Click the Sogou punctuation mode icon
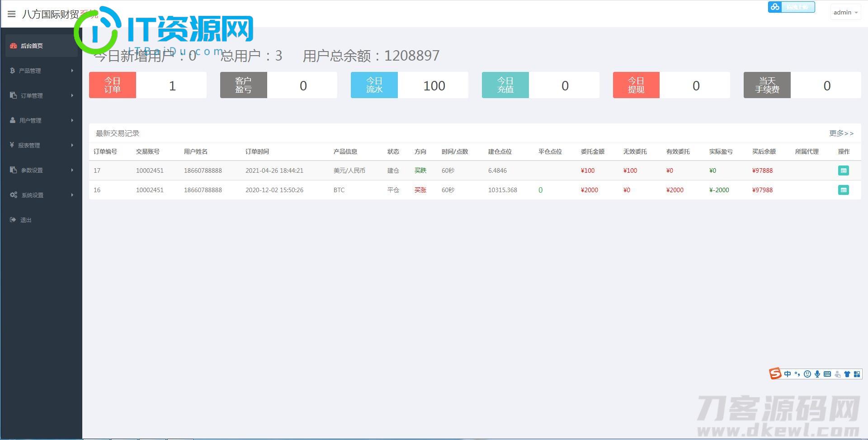This screenshot has height=440, width=868. [x=797, y=374]
